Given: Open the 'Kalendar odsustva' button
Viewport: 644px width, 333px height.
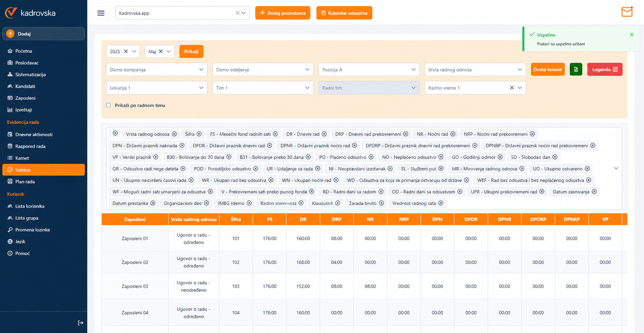Looking at the screenshot, I should 344,13.
